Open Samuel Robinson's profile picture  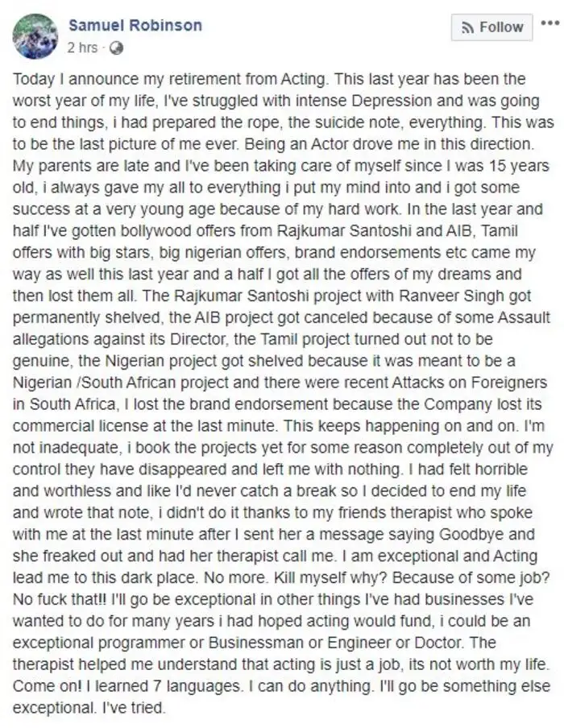tap(35, 36)
